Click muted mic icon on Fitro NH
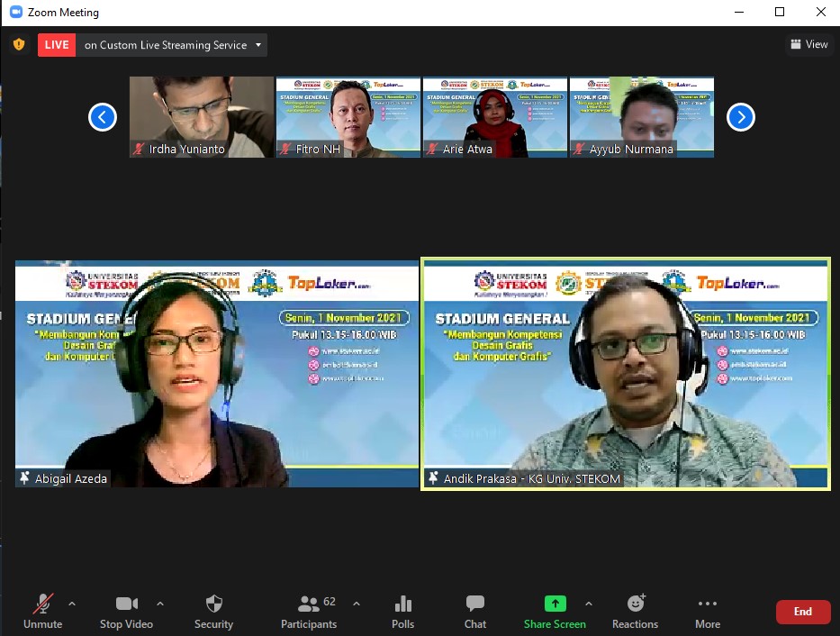Image resolution: width=840 pixels, height=636 pixels. (285, 149)
